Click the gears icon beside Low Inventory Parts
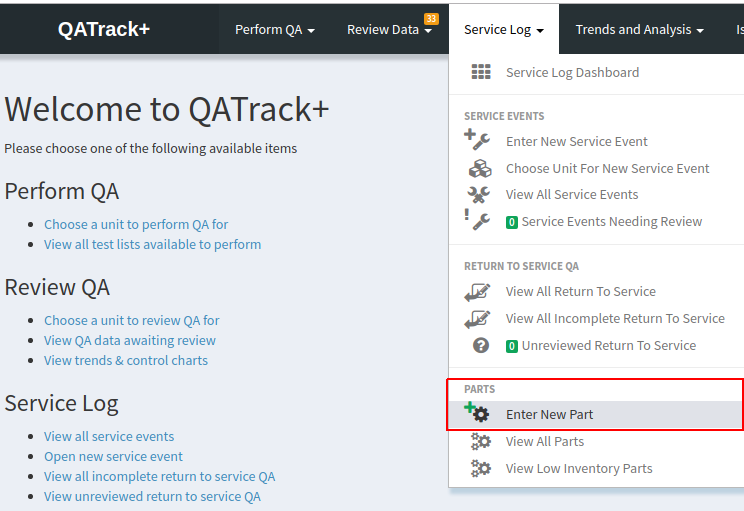The height and width of the screenshot is (511, 744). point(481,468)
